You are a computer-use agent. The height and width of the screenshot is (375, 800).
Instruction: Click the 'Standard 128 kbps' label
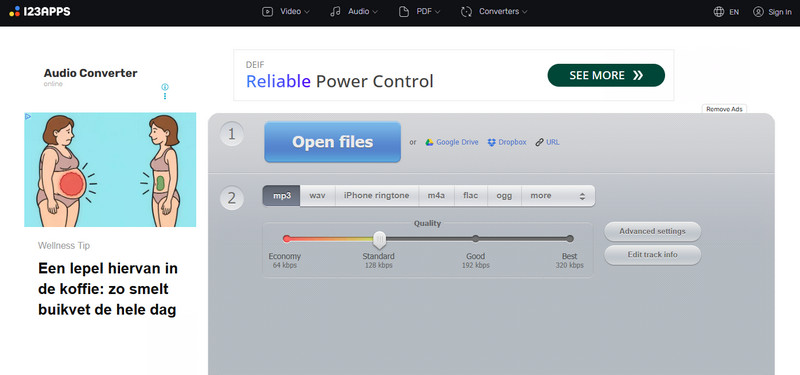pyautogui.click(x=379, y=261)
